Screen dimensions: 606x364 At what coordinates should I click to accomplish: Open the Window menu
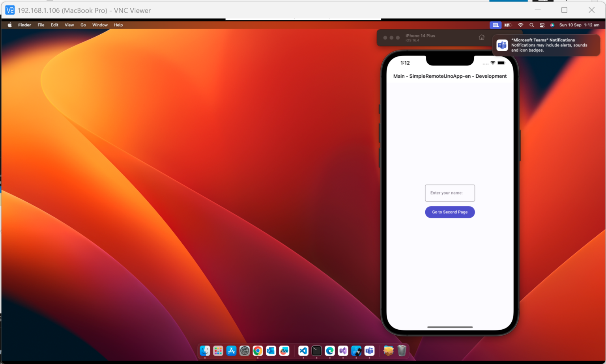click(100, 25)
